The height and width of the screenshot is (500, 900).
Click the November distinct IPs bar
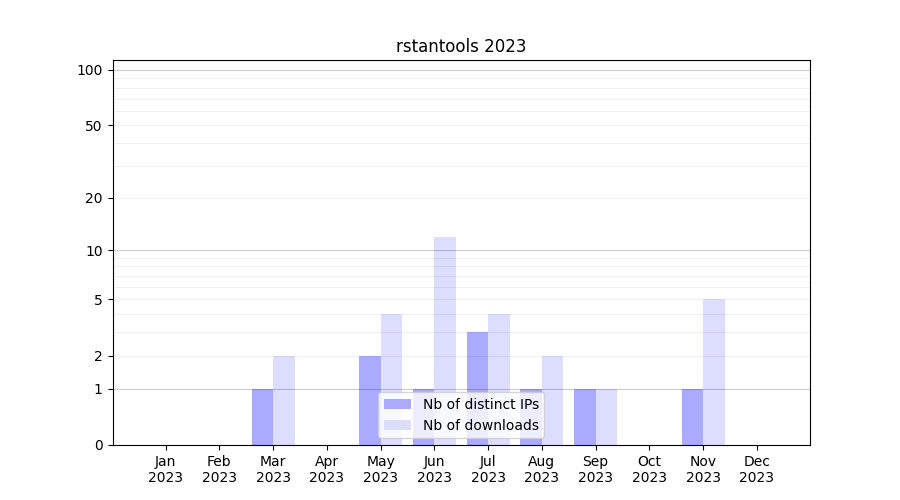point(692,417)
